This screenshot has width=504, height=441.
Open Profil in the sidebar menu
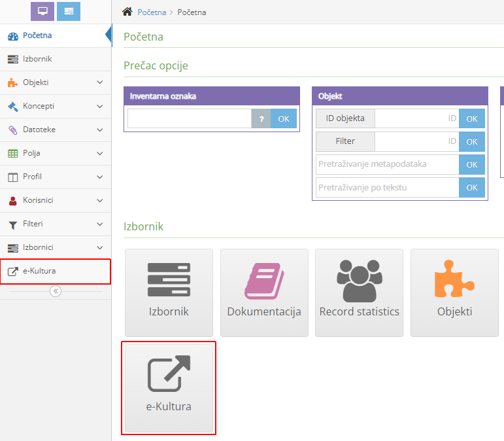pos(56,177)
